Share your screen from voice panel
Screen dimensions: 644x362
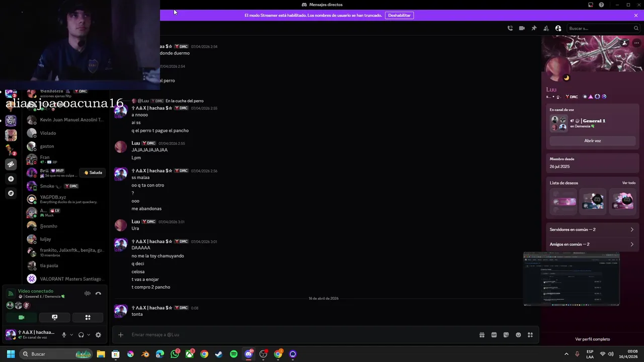coord(54,317)
